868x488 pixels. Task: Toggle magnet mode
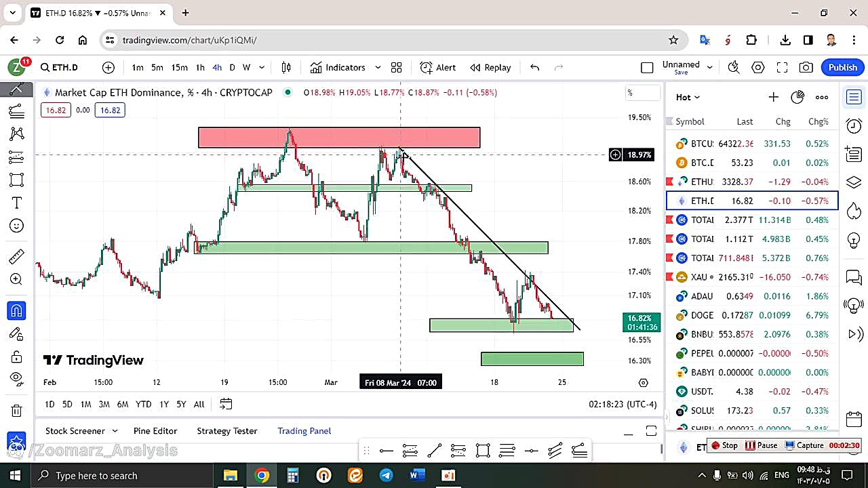point(17,310)
